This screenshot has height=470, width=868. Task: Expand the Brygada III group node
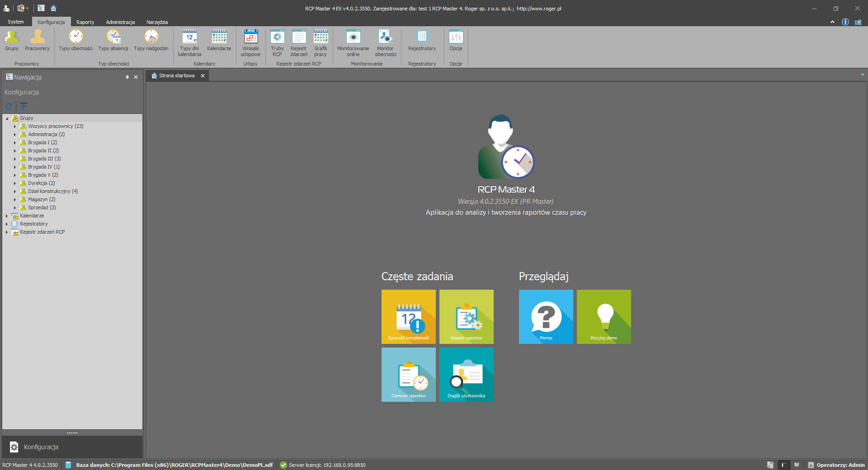coord(15,159)
